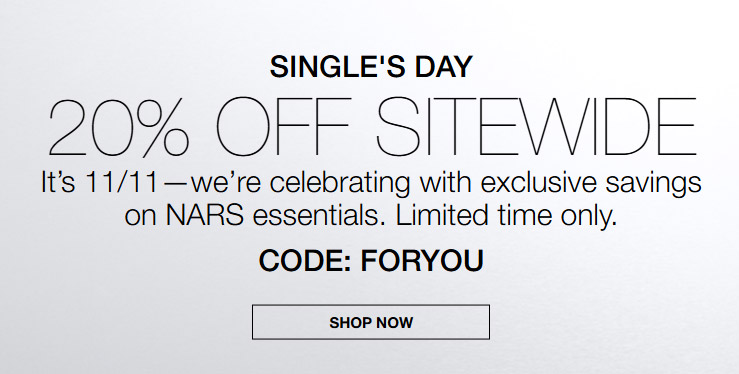Click the word OFF in the headline
This screenshot has width=739, height=374.
point(283,127)
